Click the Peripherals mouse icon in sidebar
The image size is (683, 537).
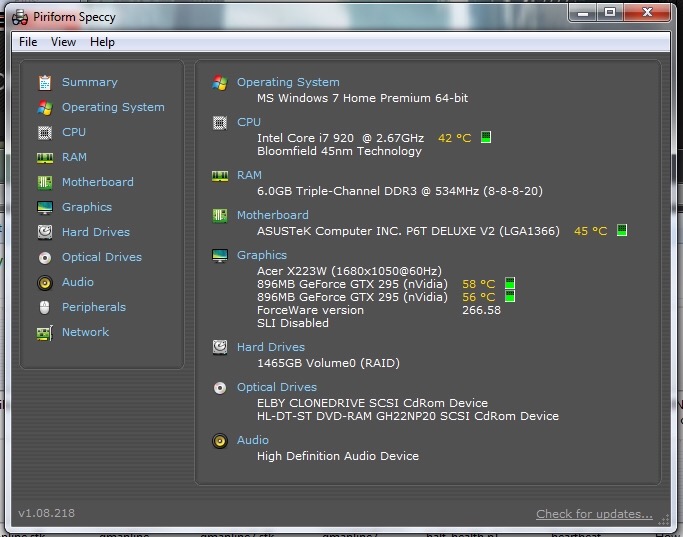45,307
